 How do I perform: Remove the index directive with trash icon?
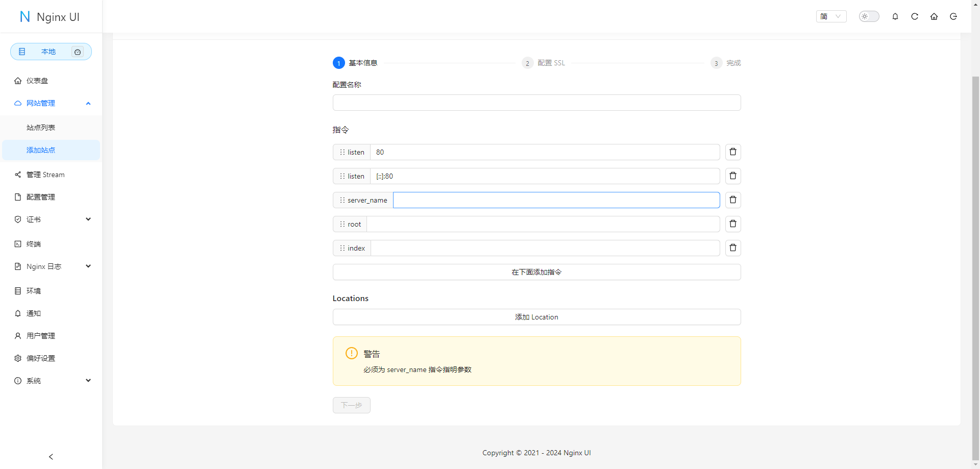733,248
